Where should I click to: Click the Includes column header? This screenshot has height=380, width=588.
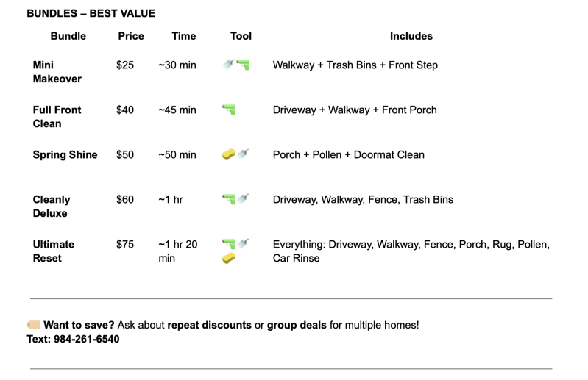411,36
